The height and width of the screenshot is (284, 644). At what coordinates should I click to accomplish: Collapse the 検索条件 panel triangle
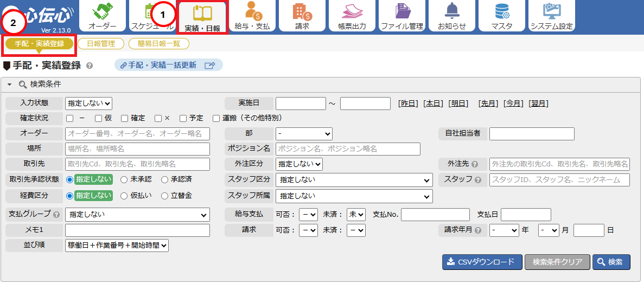click(10, 85)
